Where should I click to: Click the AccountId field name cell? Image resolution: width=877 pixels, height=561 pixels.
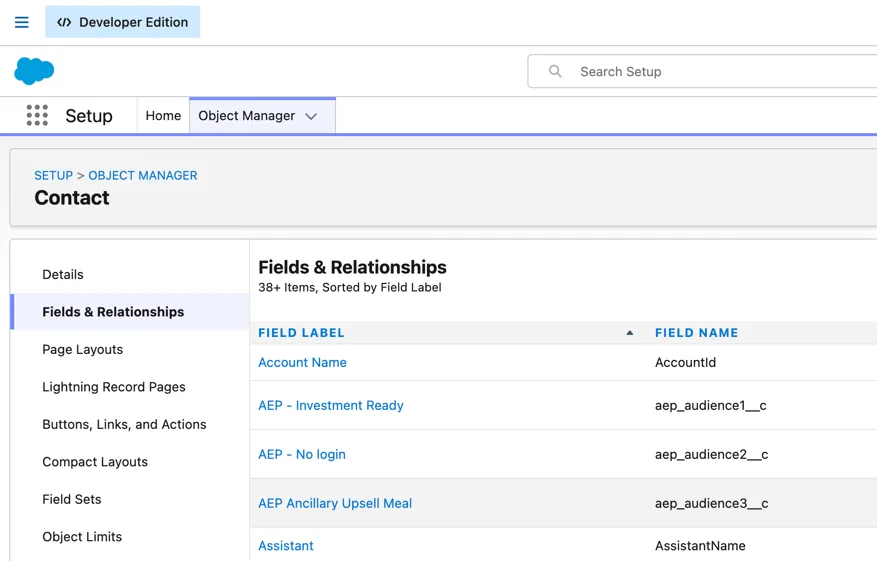click(685, 362)
